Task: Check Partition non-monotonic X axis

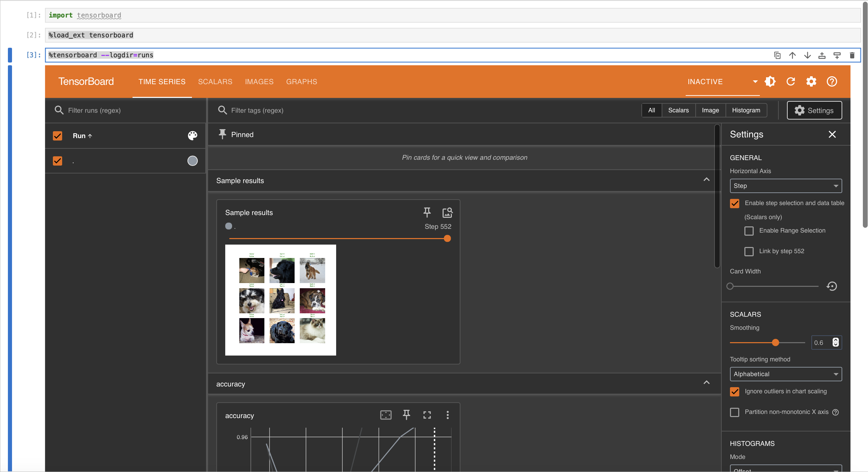Action: (734, 412)
